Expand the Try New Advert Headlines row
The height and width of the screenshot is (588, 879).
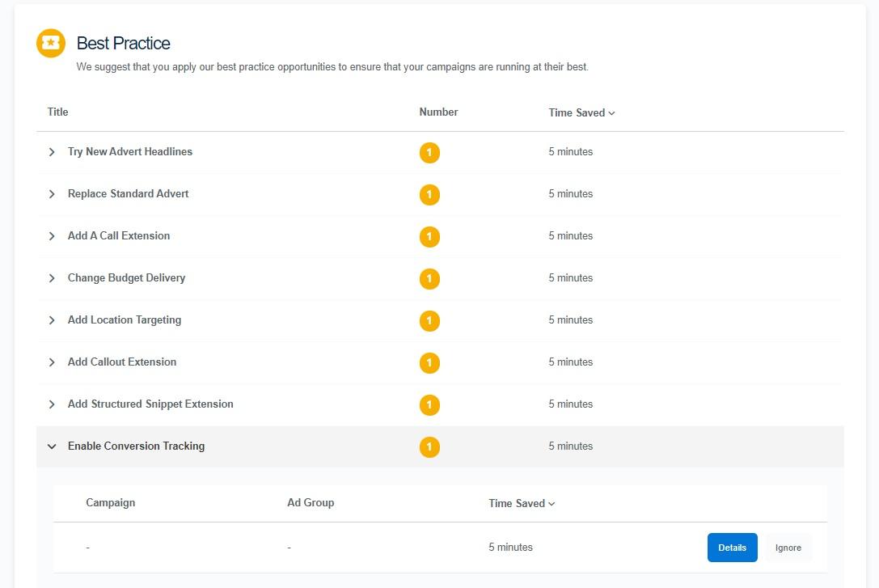(52, 151)
